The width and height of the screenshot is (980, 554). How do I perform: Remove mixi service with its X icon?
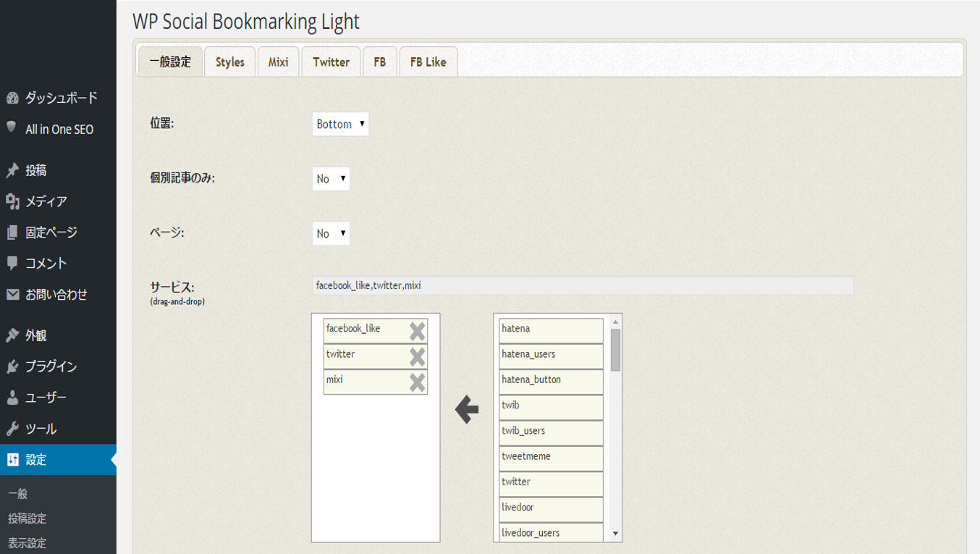pyautogui.click(x=417, y=382)
